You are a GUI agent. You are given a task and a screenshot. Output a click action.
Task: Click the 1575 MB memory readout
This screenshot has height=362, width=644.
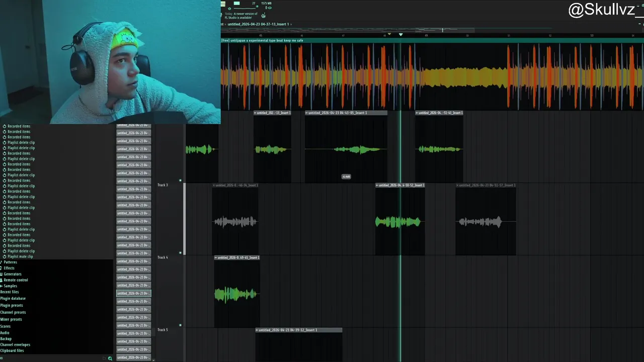[x=267, y=3]
